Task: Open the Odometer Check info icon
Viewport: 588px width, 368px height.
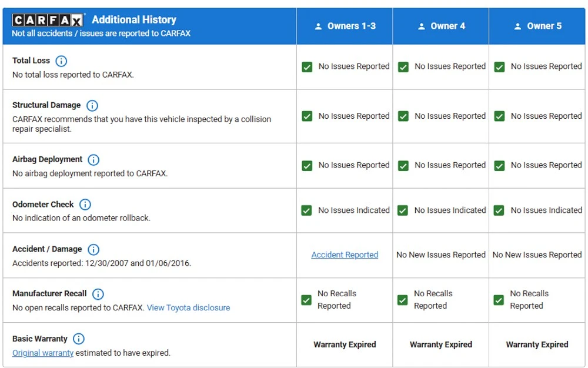Action: (85, 205)
